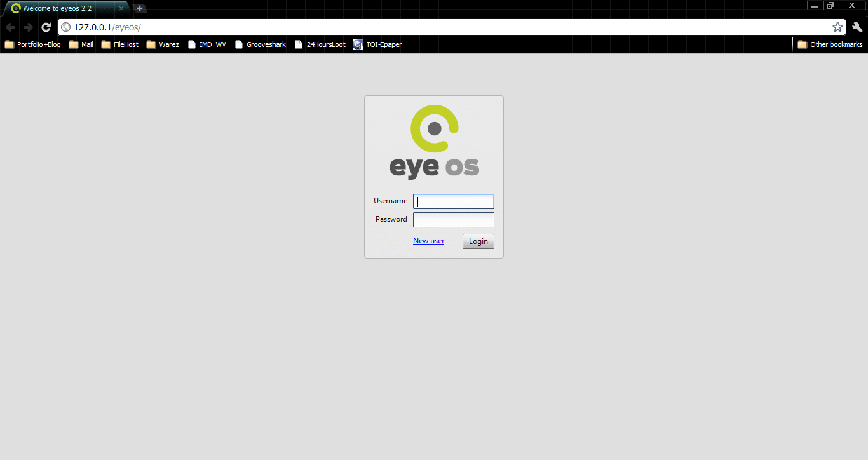Click the Login button
868x460 pixels.
tap(478, 241)
